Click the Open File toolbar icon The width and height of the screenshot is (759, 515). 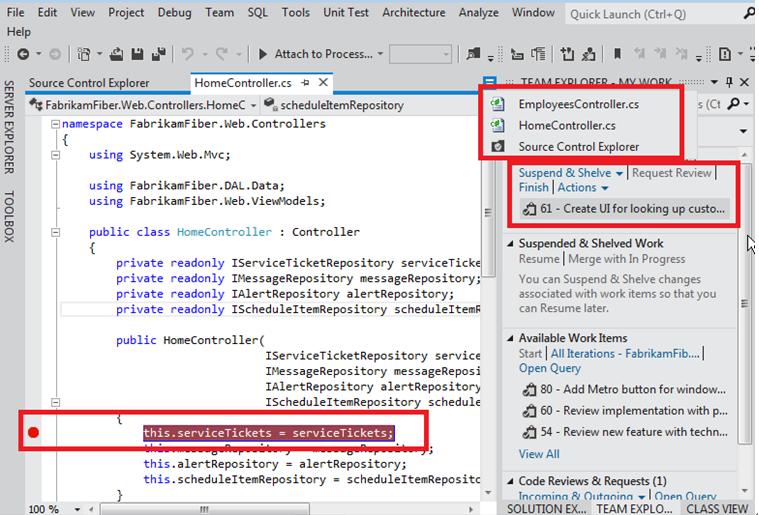[x=116, y=54]
